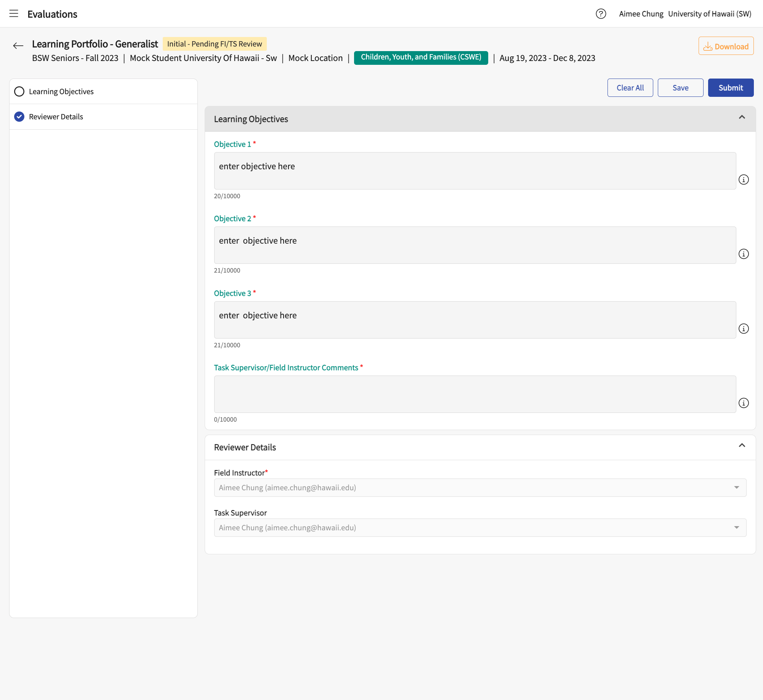The height and width of the screenshot is (700, 763).
Task: Click into the Objective 3 text field
Action: coord(475,320)
